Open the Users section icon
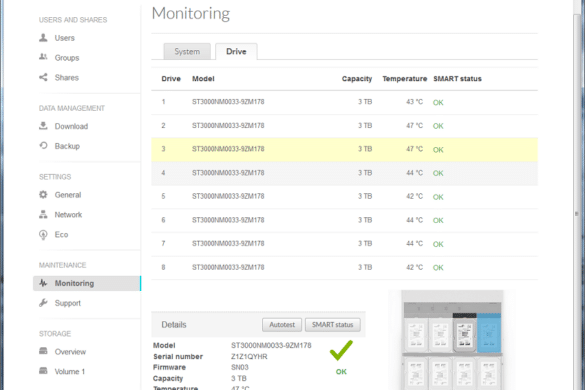 43,38
